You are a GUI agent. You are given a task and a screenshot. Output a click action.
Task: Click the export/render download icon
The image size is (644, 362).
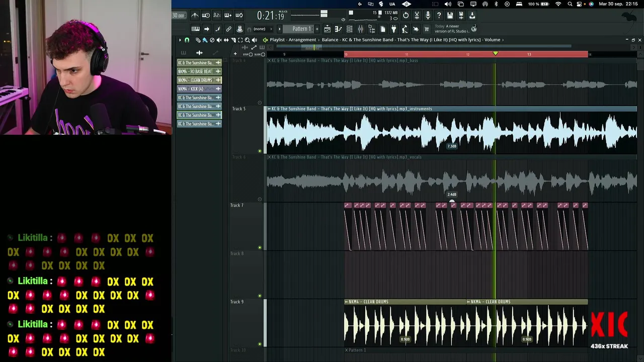tap(472, 16)
